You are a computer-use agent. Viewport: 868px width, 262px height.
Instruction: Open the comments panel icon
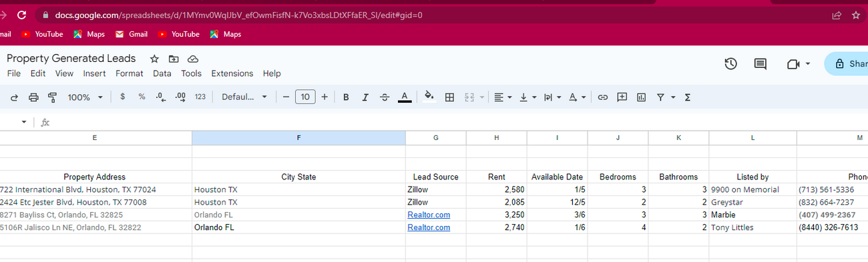(x=760, y=64)
